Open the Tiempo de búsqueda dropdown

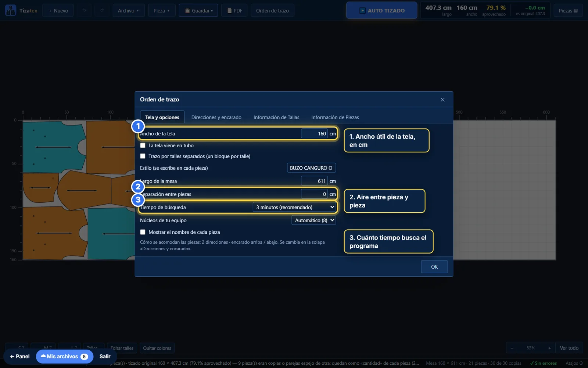[294, 207]
